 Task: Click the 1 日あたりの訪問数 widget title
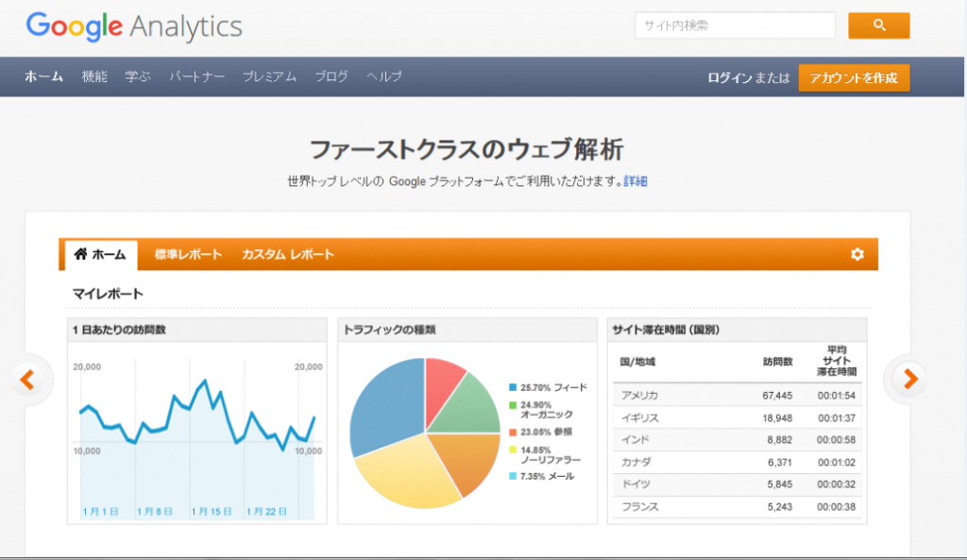119,330
